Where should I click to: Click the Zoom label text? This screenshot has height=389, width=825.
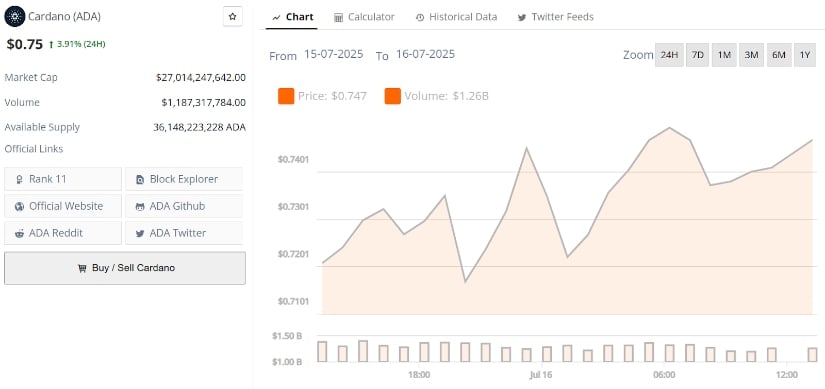pyautogui.click(x=638, y=55)
